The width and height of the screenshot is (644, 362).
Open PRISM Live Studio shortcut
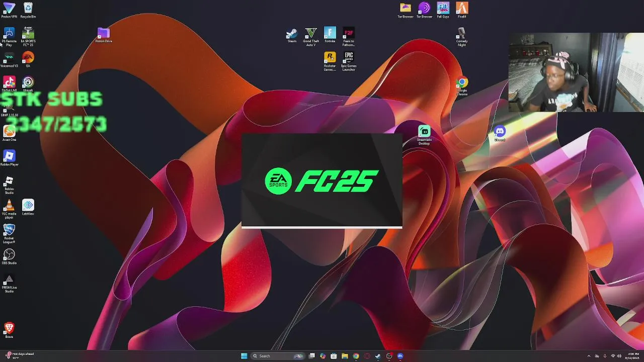coord(9,283)
